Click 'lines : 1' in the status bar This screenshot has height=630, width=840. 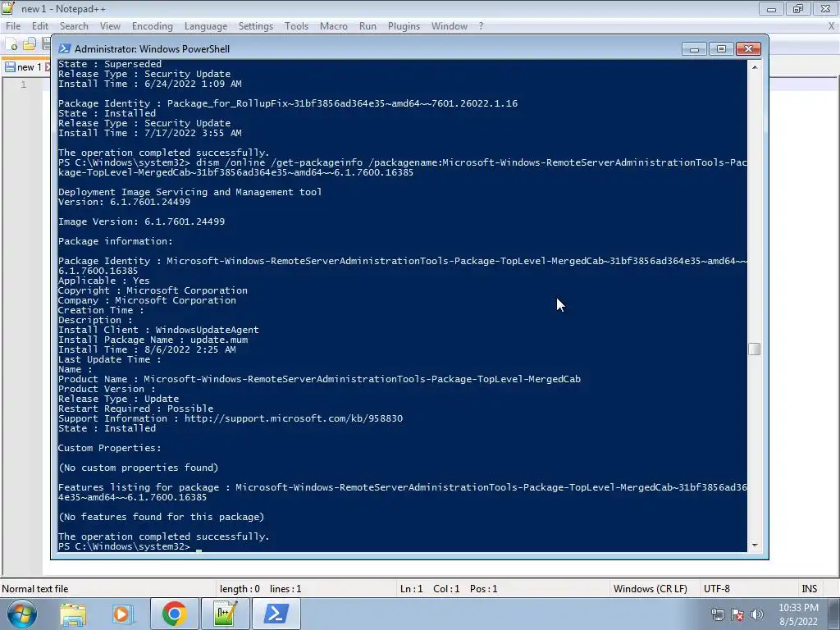(x=285, y=589)
